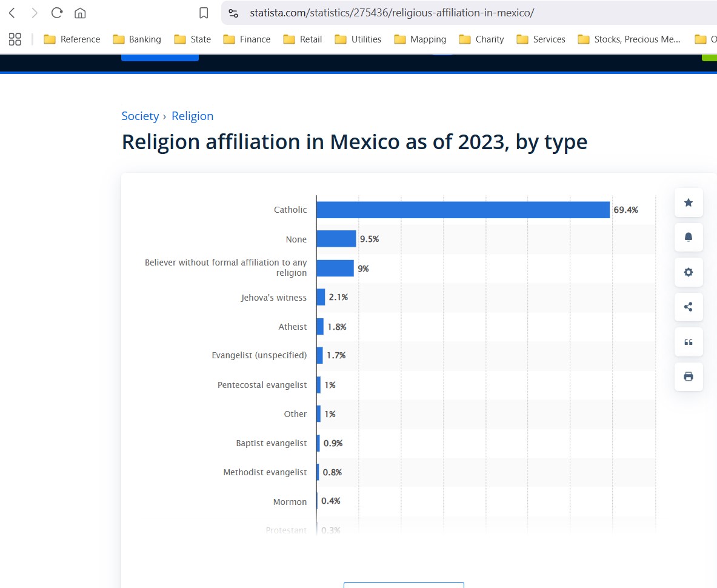The image size is (717, 588).
Task: Expand the Finance bookmarks folder
Action: 247,39
